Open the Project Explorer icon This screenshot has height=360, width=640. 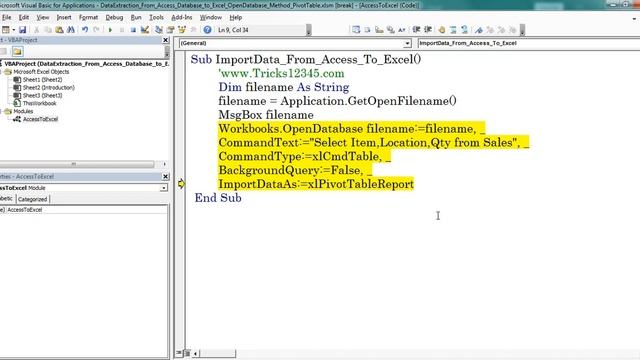tap(159, 30)
